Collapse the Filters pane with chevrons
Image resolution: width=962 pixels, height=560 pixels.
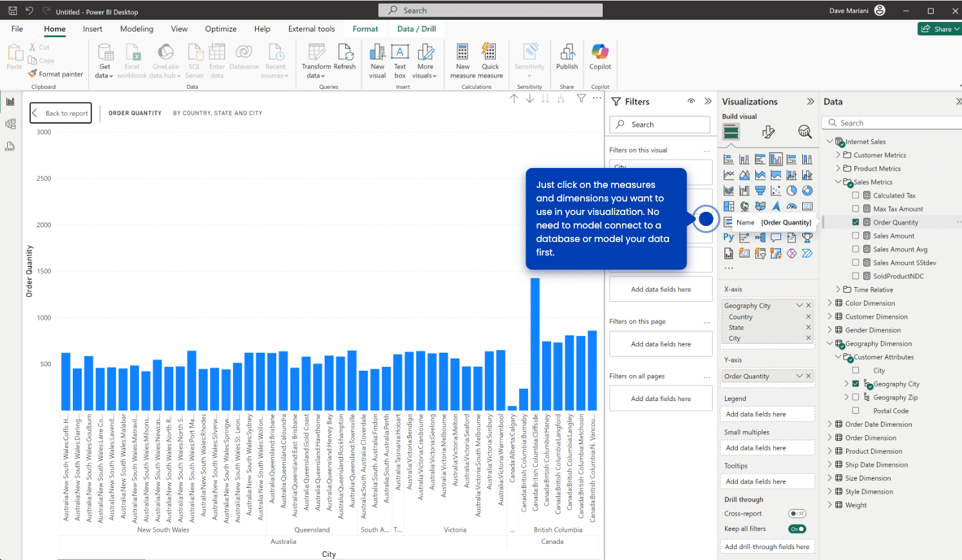708,101
